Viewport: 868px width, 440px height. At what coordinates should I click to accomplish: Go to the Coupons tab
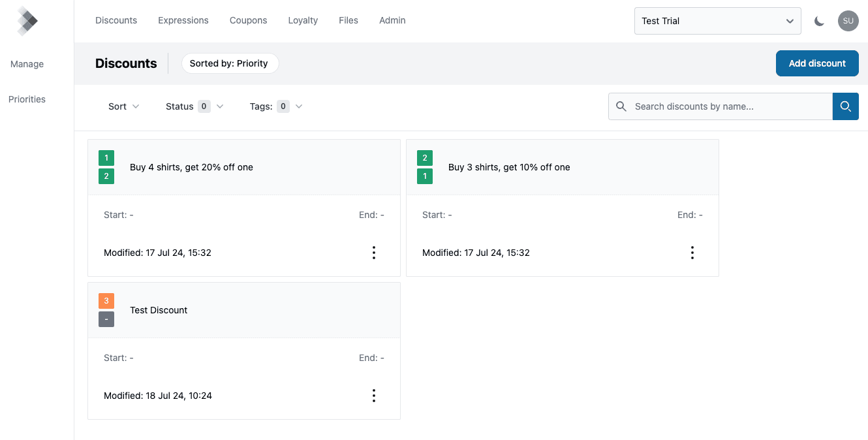coord(248,20)
